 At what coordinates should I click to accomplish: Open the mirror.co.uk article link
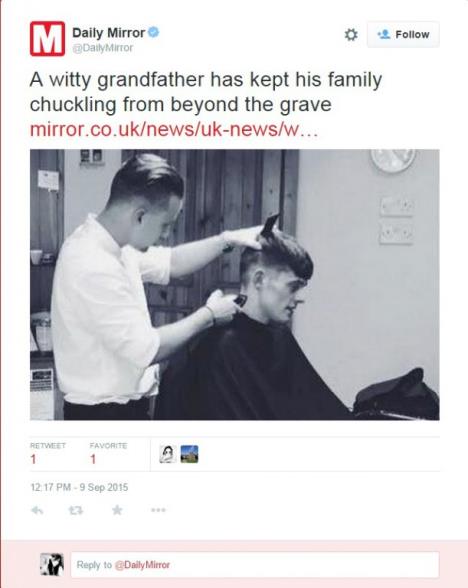tap(174, 129)
